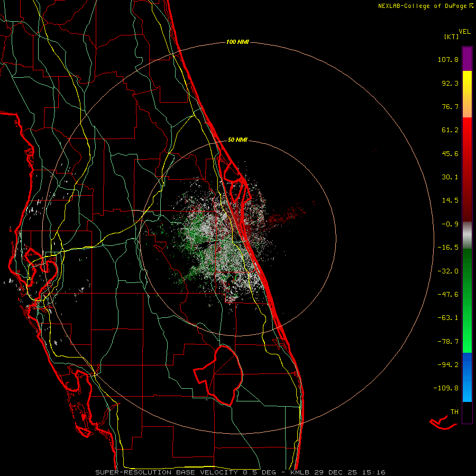This screenshot has height=476, width=476.
Task: Select the green color bar segment
Action: 467,300
